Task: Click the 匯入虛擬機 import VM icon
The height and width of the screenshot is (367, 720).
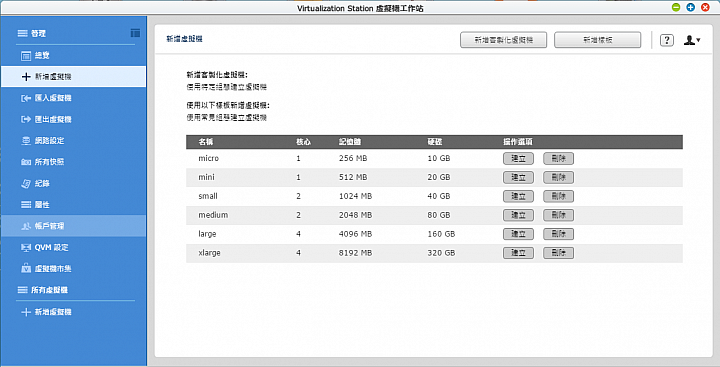Action: pyautogui.click(x=26, y=98)
